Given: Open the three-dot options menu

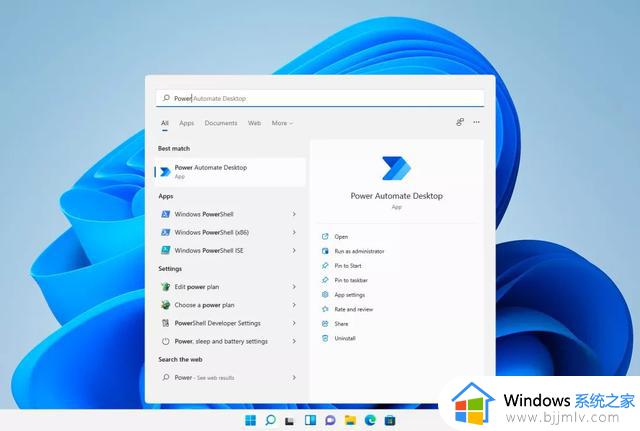Looking at the screenshot, I should (x=476, y=122).
